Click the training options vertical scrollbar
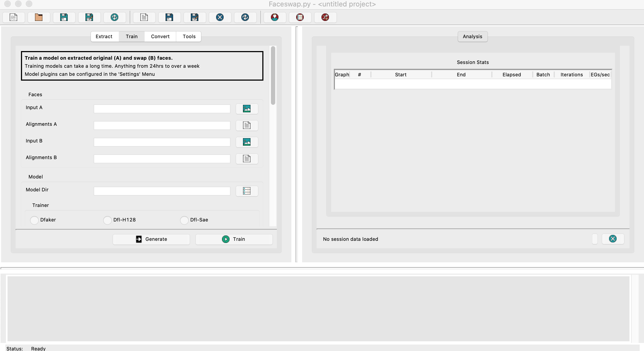Screen dimensions: 644x351 pyautogui.click(x=273, y=76)
